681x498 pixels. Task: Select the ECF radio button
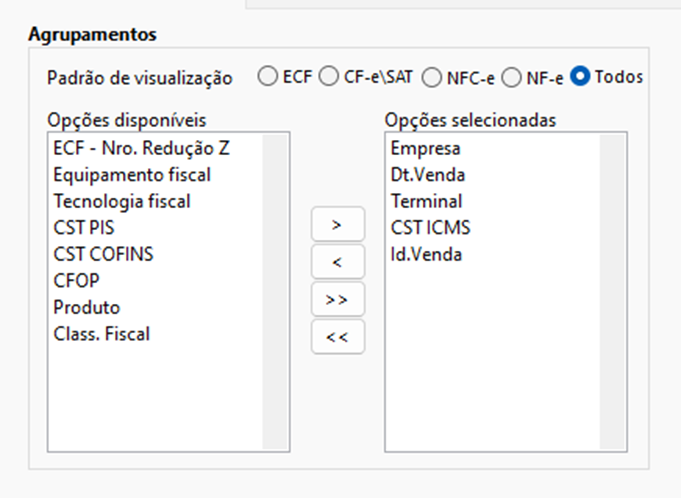click(x=267, y=77)
